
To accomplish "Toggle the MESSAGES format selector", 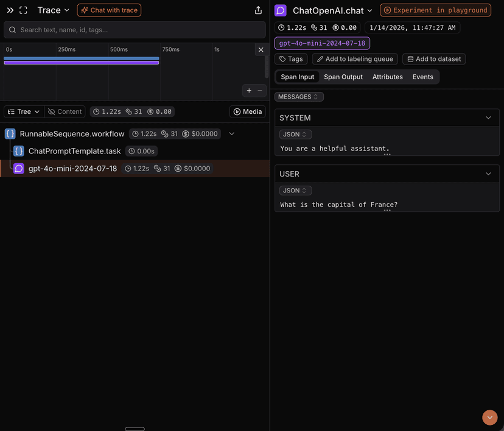I will [x=298, y=96].
